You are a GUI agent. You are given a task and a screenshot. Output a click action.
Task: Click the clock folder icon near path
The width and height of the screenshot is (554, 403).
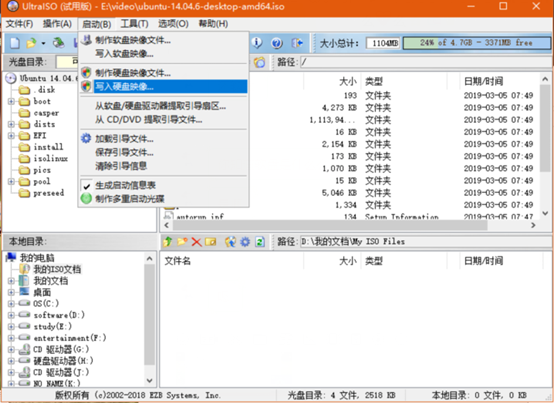coord(259,63)
